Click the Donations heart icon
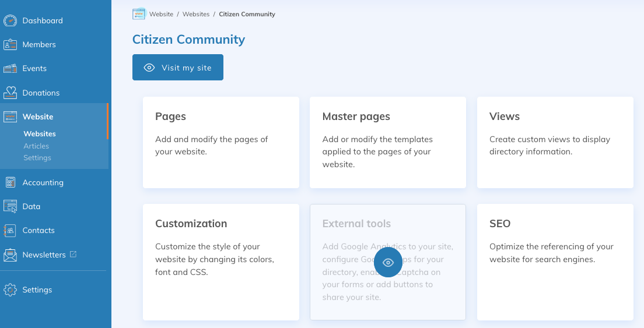The image size is (644, 328). pyautogui.click(x=10, y=93)
